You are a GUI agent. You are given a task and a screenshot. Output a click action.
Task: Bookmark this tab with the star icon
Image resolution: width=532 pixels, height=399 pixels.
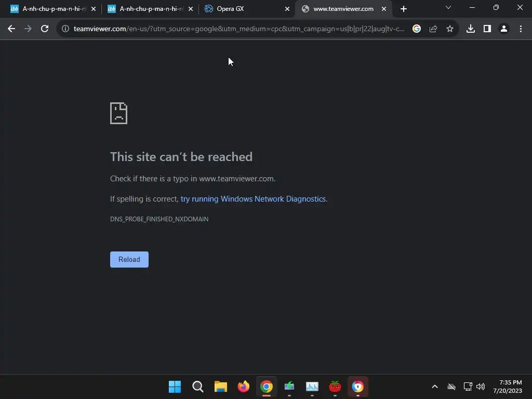450,29
